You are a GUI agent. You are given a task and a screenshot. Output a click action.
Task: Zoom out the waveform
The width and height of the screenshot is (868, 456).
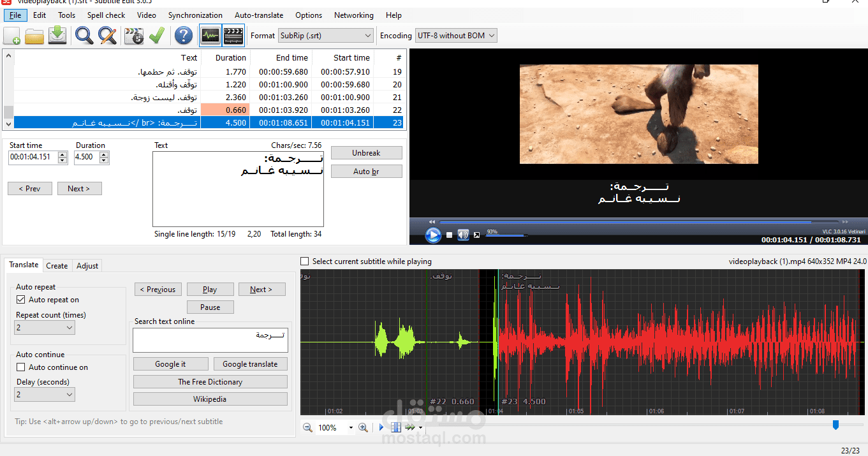pyautogui.click(x=307, y=427)
